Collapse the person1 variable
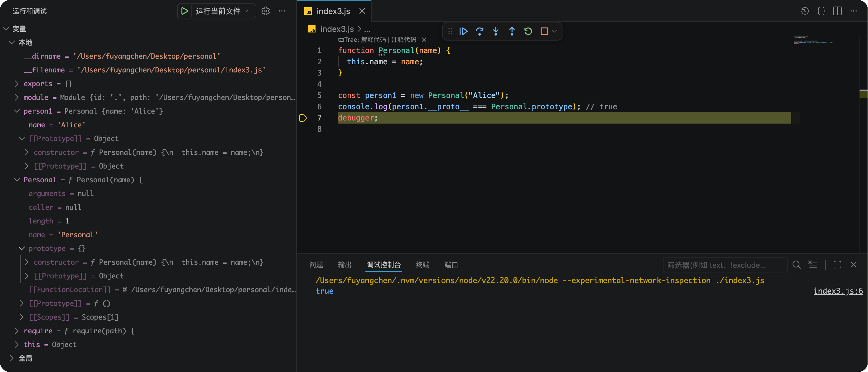Viewport: 868px width, 372px height. point(17,111)
